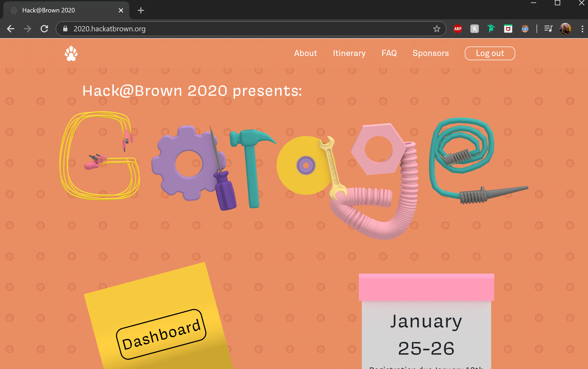Click the browser back arrow
The height and width of the screenshot is (369, 588).
click(11, 29)
